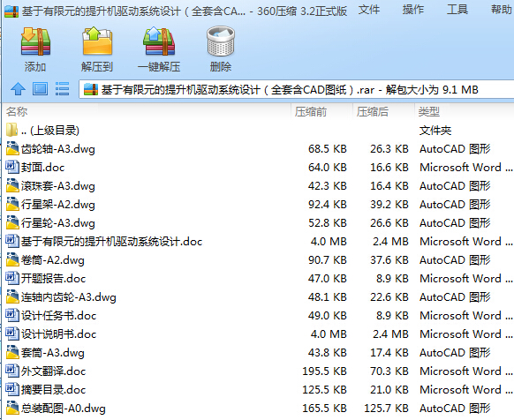Click the Word icon of 设计说明书.doc
The image size is (514, 420).
(12, 334)
